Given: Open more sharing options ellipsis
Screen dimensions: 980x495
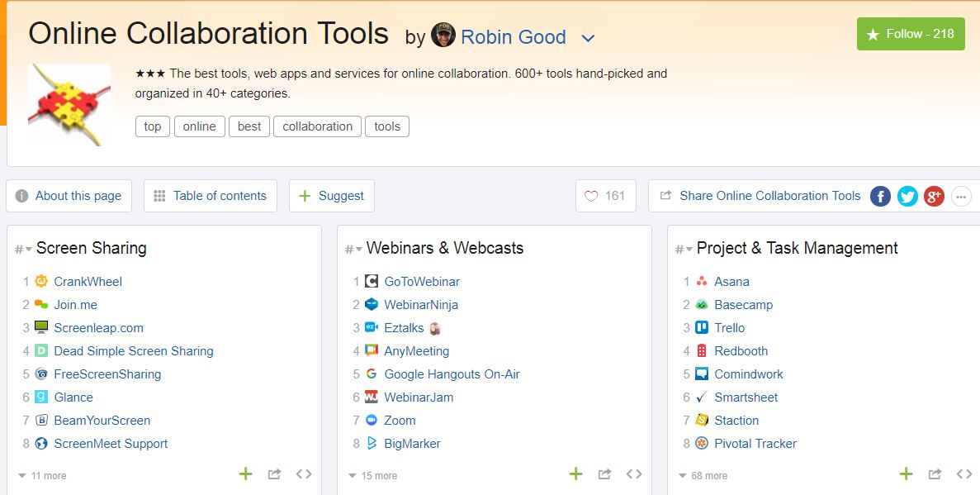Looking at the screenshot, I should click(960, 196).
